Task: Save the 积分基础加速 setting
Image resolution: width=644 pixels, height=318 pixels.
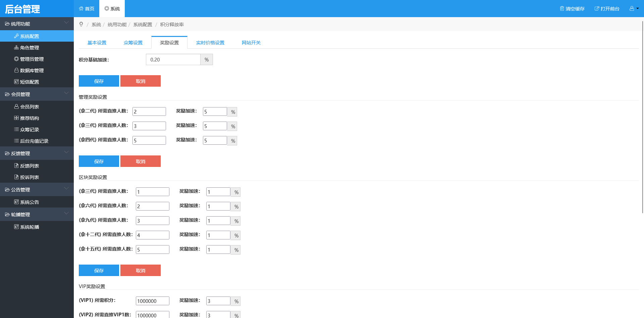Action: 99,81
